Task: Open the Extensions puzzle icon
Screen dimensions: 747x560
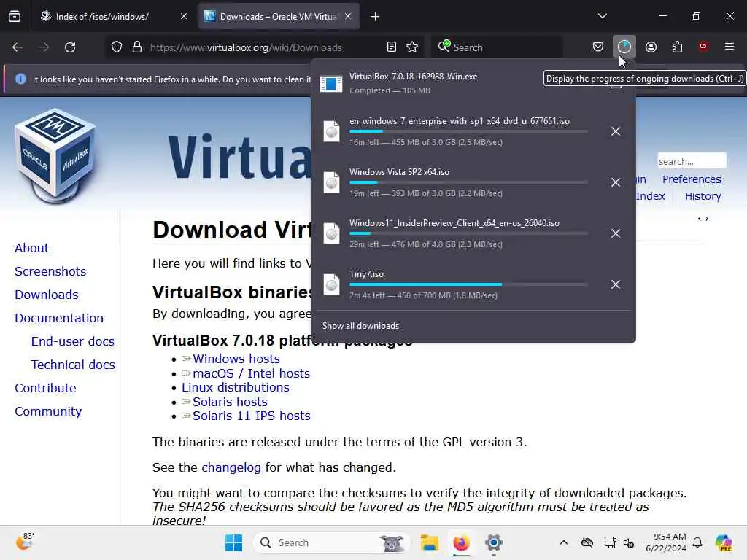Action: click(x=677, y=47)
